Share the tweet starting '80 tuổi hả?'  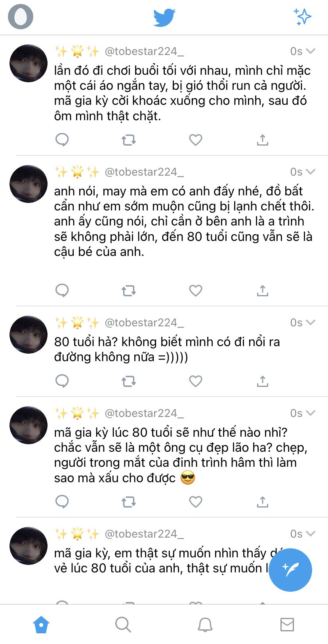[x=262, y=381]
